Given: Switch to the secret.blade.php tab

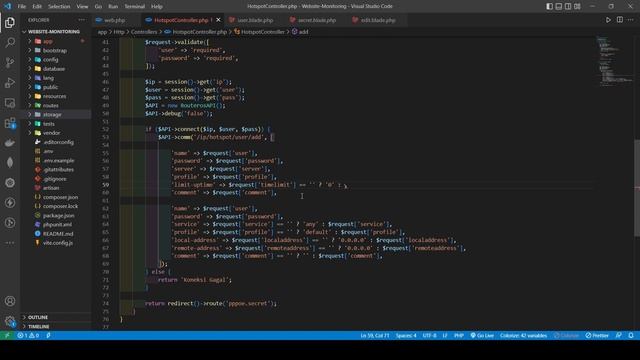Looking at the screenshot, I should 317,20.
